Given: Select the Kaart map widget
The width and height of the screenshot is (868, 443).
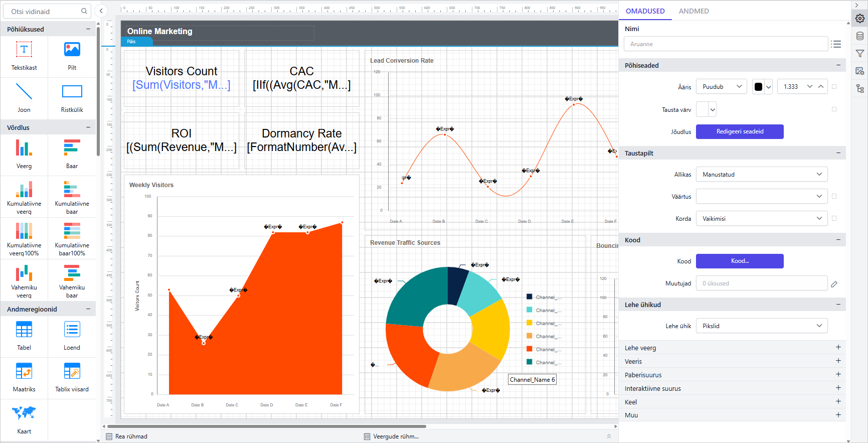Looking at the screenshot, I should pos(24,420).
